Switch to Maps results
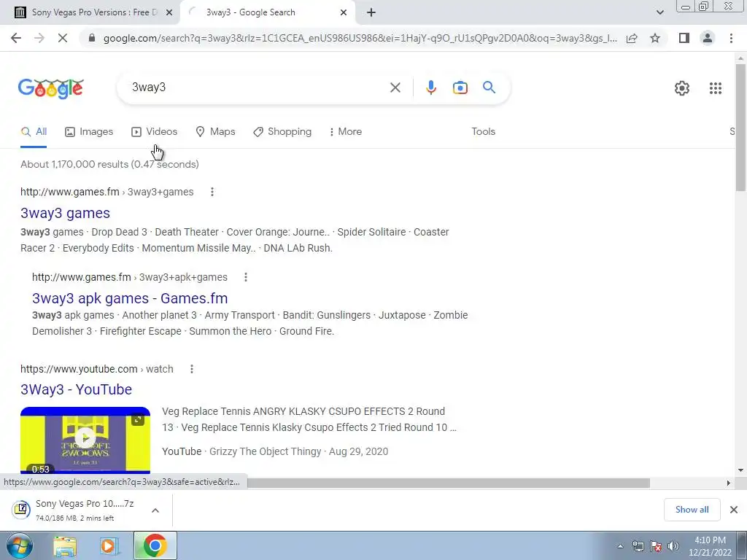Viewport: 747px width, 560px height. coord(215,132)
